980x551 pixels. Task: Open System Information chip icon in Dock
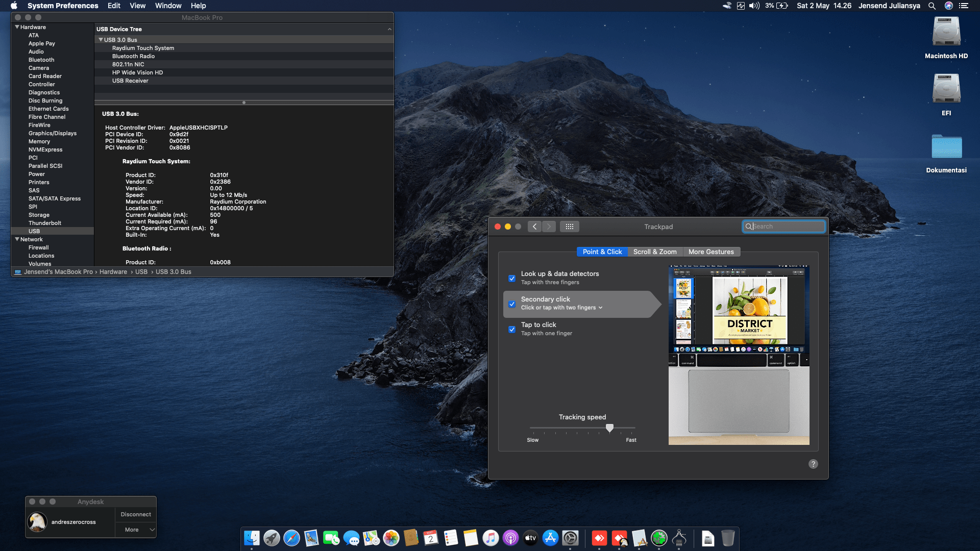tap(679, 538)
